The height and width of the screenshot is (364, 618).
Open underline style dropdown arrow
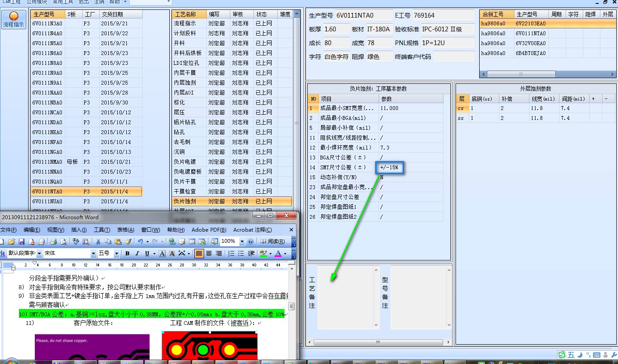pos(154,254)
